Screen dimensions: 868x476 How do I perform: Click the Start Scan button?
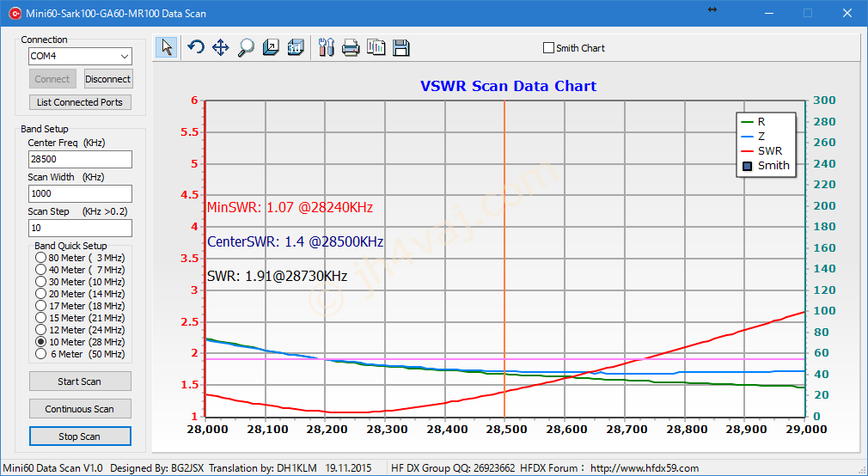click(x=80, y=381)
